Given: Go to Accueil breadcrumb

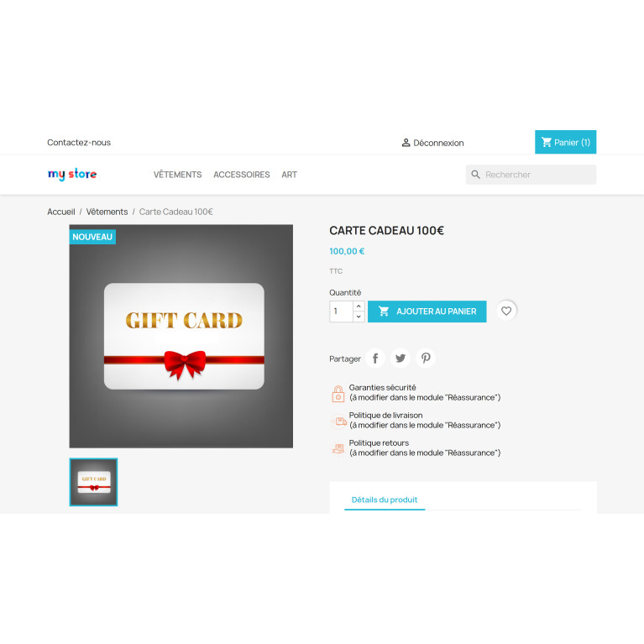Looking at the screenshot, I should click(61, 212).
